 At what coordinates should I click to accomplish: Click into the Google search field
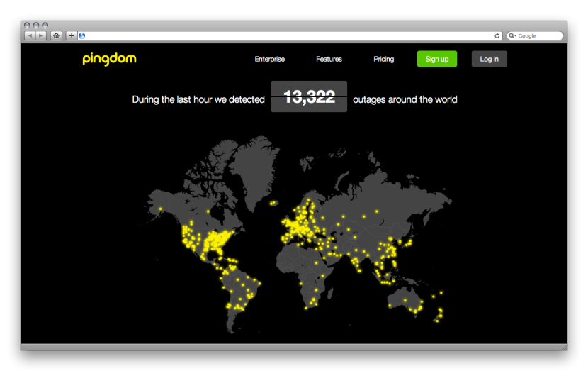538,35
